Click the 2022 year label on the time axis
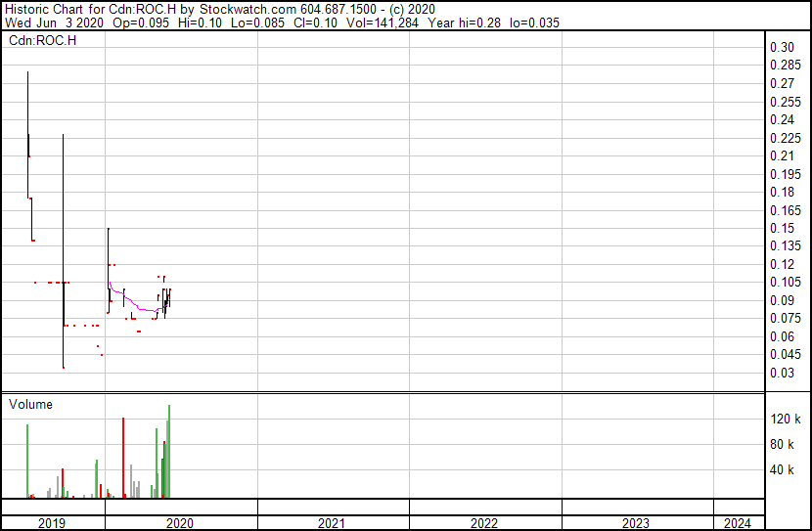This screenshot has height=531, width=812. [x=484, y=523]
